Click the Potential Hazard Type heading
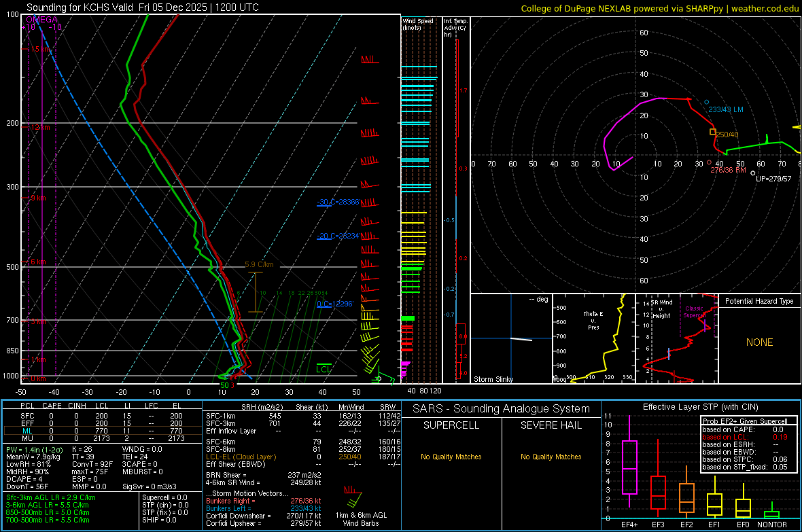The height and width of the screenshot is (532, 802). 759,301
